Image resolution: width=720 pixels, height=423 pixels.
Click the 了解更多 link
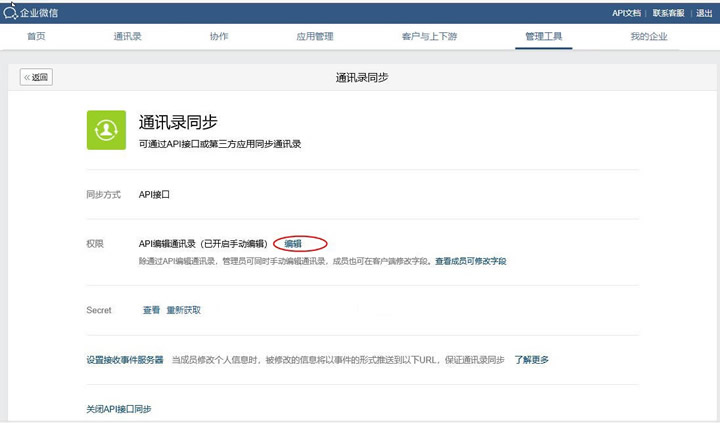pyautogui.click(x=532, y=360)
